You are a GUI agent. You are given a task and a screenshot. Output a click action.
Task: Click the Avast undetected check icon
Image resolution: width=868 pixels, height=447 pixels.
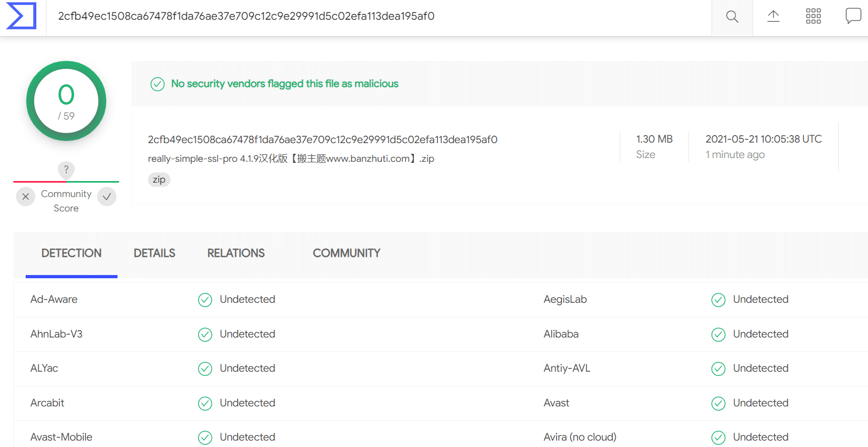718,404
